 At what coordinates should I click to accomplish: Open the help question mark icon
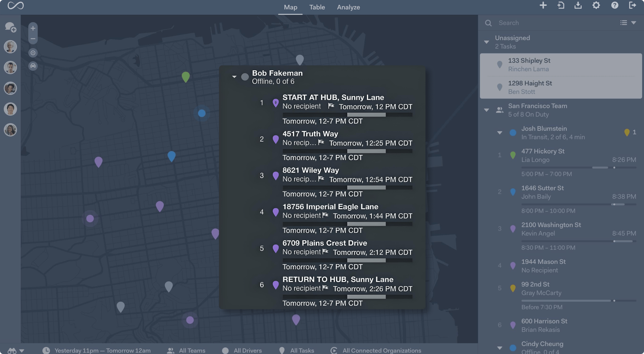(x=614, y=5)
